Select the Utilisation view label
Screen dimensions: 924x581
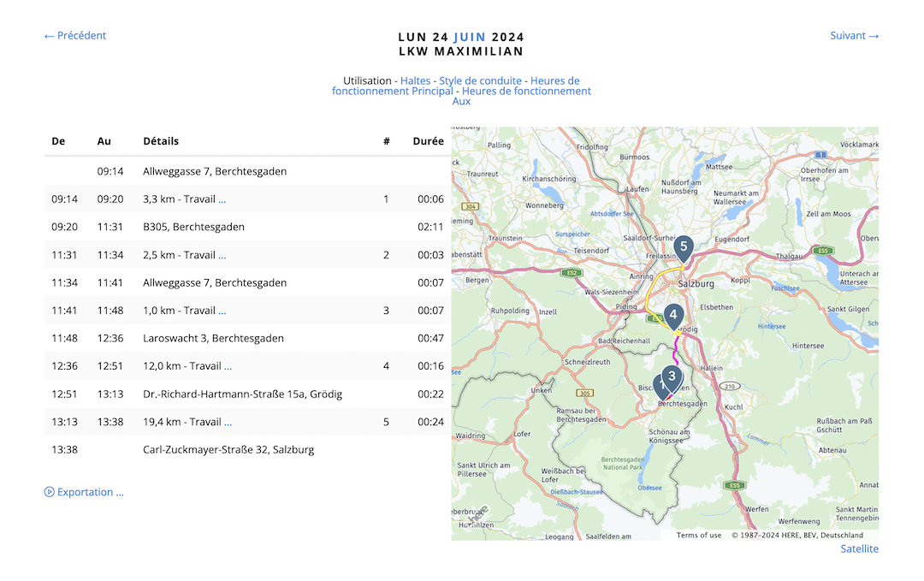pos(367,80)
